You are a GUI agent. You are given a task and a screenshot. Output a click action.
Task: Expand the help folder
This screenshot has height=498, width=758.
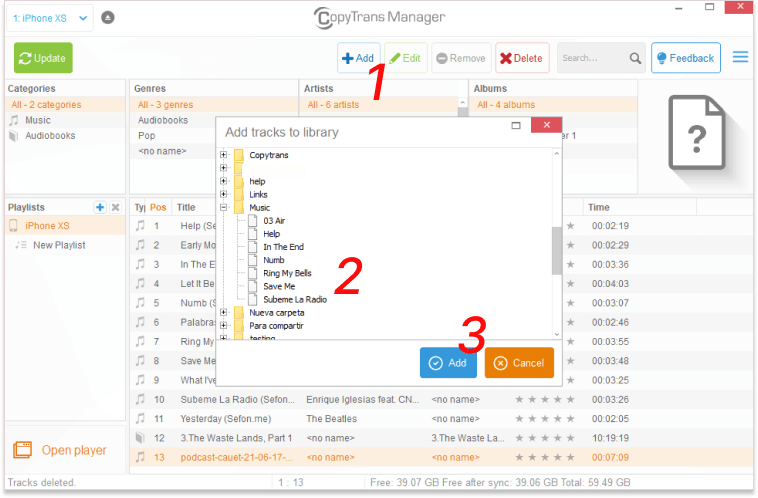[x=223, y=181]
